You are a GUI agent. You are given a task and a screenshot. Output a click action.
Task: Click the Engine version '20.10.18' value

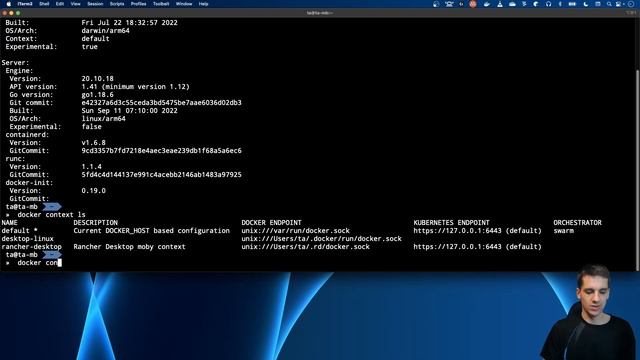[x=98, y=79]
